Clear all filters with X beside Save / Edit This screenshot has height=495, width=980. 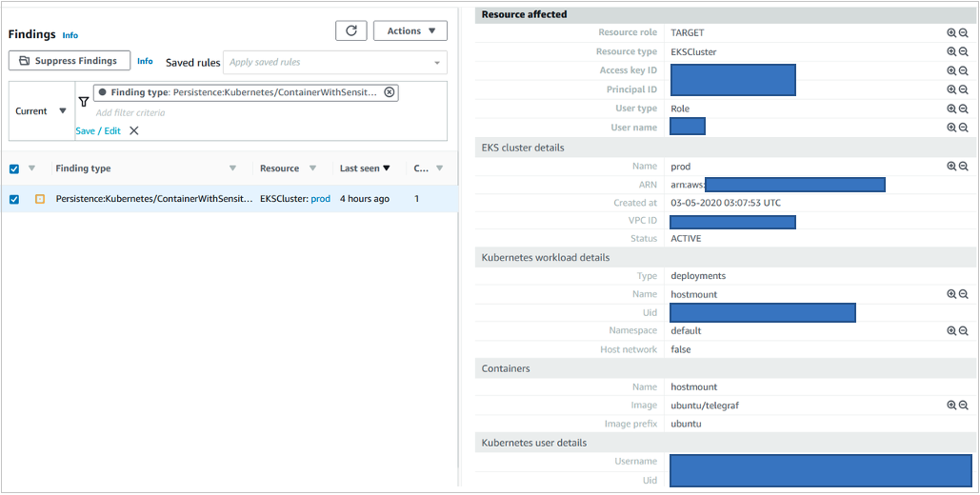pos(134,131)
